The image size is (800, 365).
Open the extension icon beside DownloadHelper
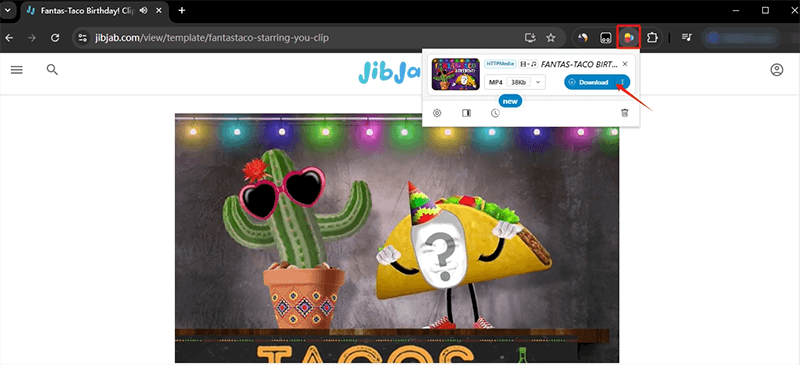point(606,37)
